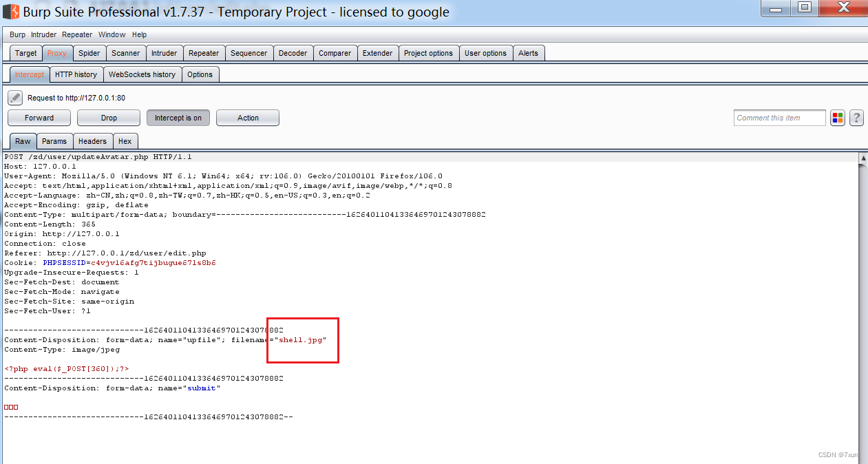Open the Help menu
This screenshot has height=464, width=868.
coord(140,34)
